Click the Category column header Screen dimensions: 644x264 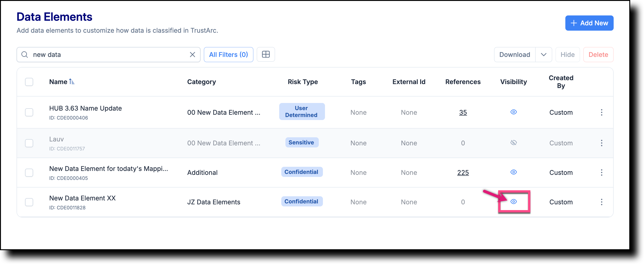pos(201,82)
